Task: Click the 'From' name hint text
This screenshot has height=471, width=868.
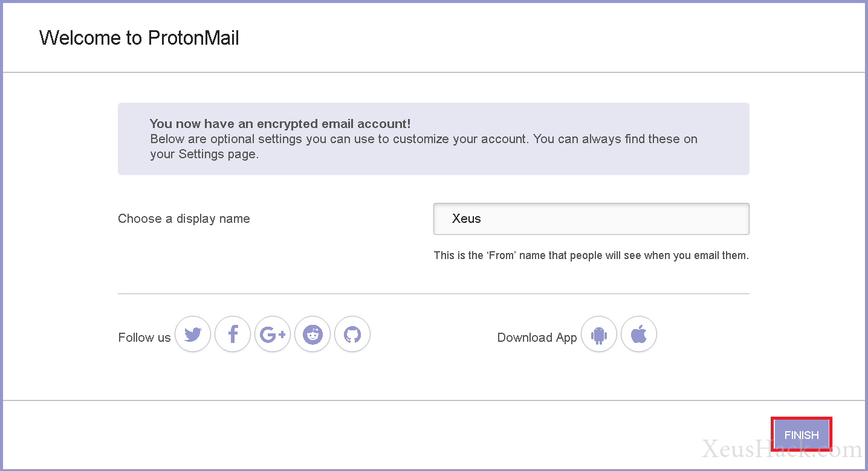Action: click(591, 255)
